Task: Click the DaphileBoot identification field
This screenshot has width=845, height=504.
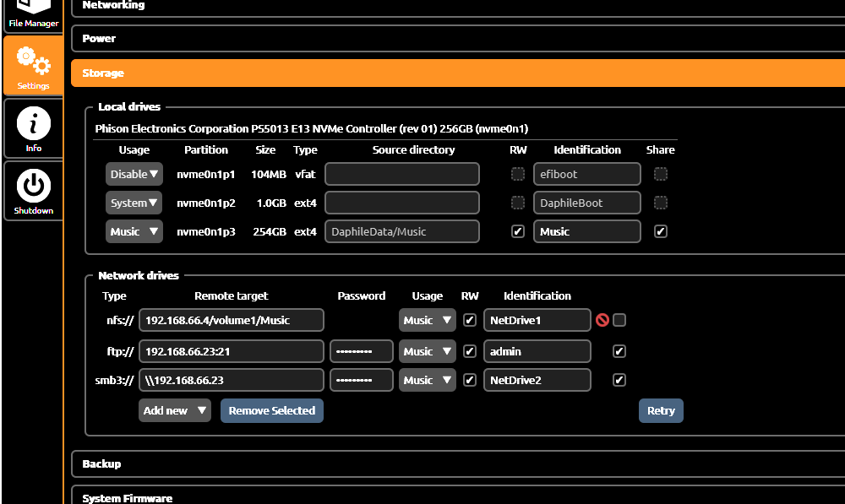Action: pyautogui.click(x=587, y=203)
